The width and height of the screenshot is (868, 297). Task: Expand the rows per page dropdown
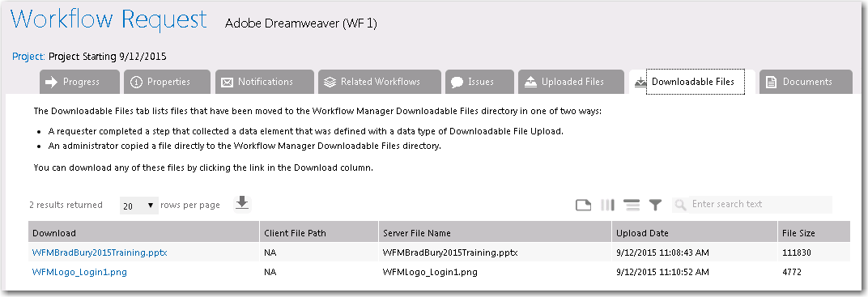coord(139,206)
